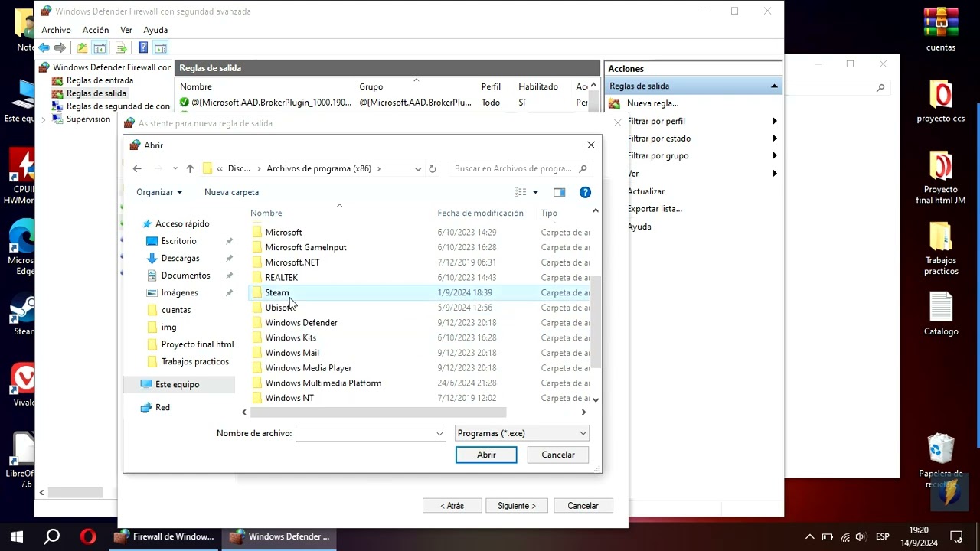The image size is (980, 551).
Task: Open the file type Programas (*.exe) dropdown
Action: tap(521, 433)
